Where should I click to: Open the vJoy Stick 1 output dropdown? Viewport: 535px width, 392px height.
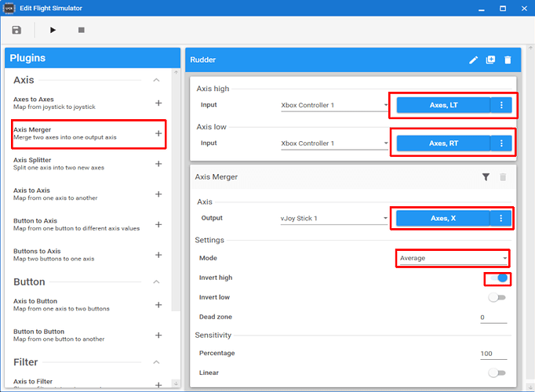tap(334, 219)
